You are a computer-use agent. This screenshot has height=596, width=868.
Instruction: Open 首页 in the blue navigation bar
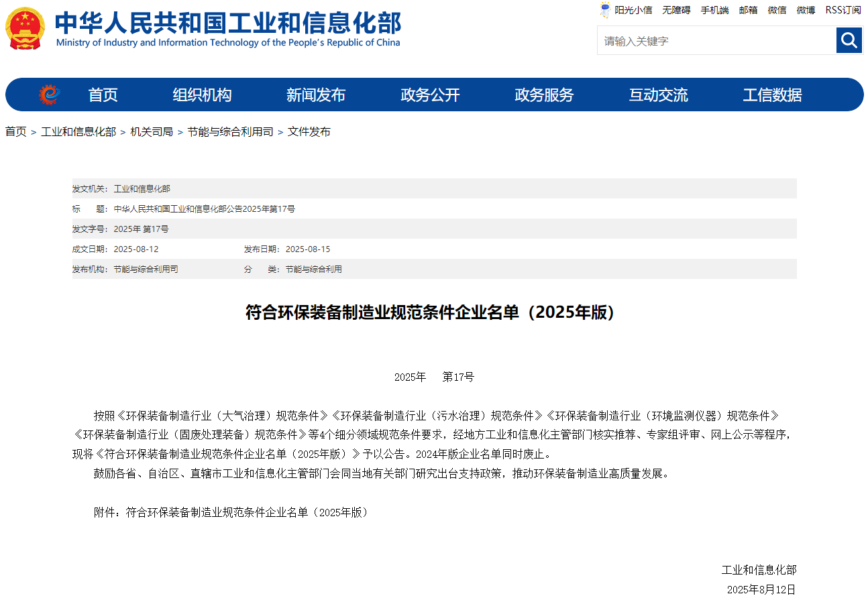(x=103, y=95)
